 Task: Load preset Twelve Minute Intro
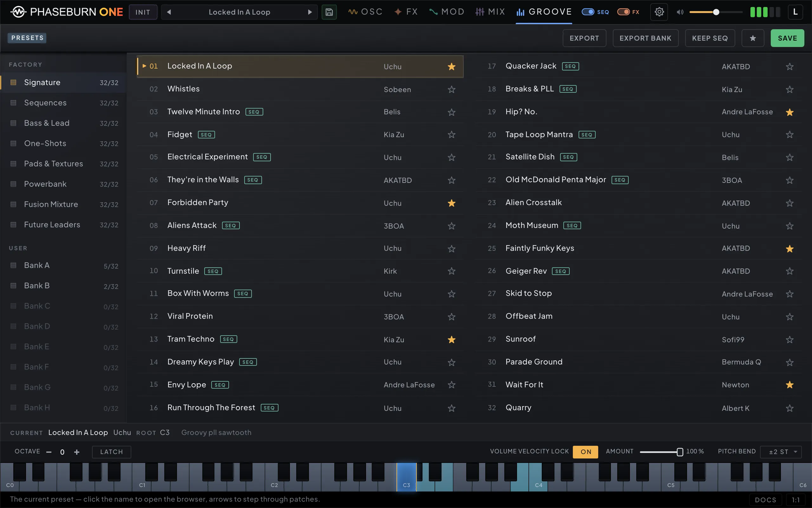click(300, 112)
